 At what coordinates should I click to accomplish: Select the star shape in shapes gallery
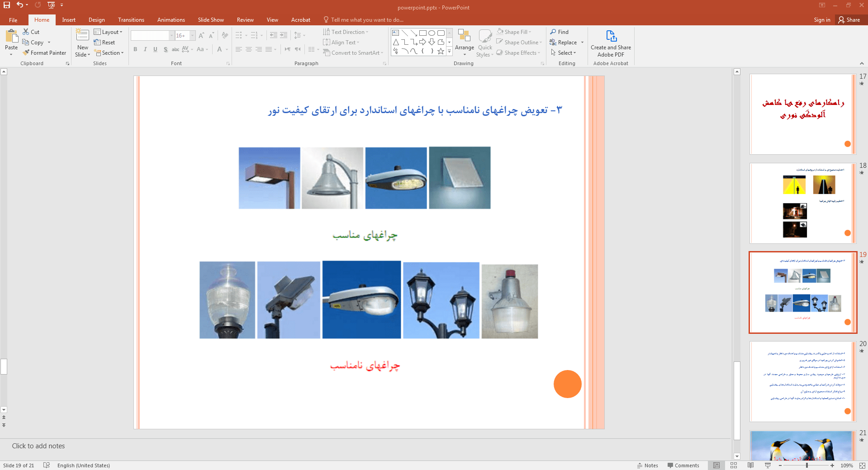coord(441,51)
